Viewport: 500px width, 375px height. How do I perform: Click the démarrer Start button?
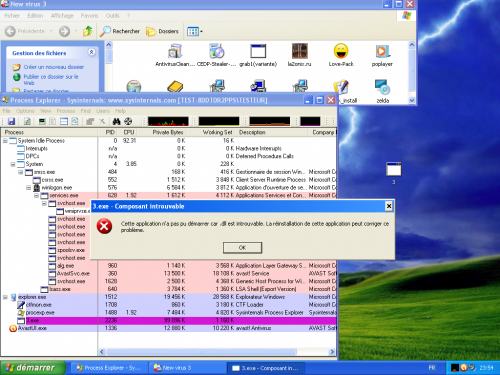click(x=33, y=368)
